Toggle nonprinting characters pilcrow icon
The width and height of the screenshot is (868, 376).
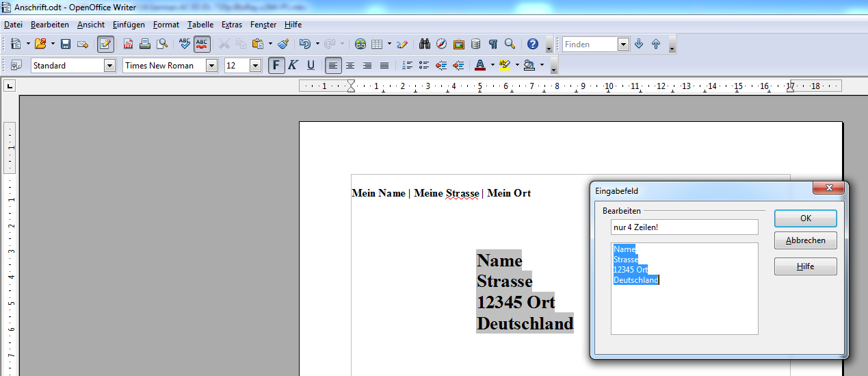492,45
